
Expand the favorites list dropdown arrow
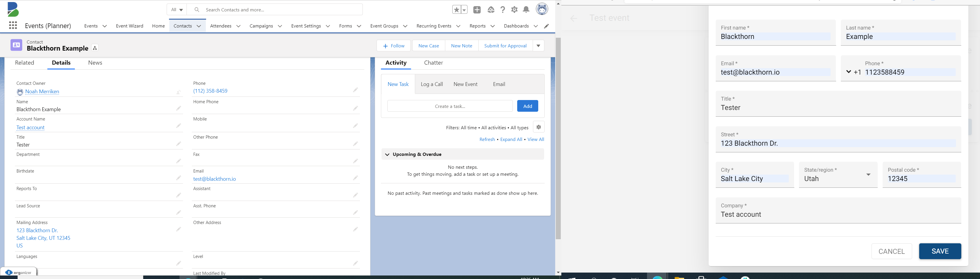point(464,10)
